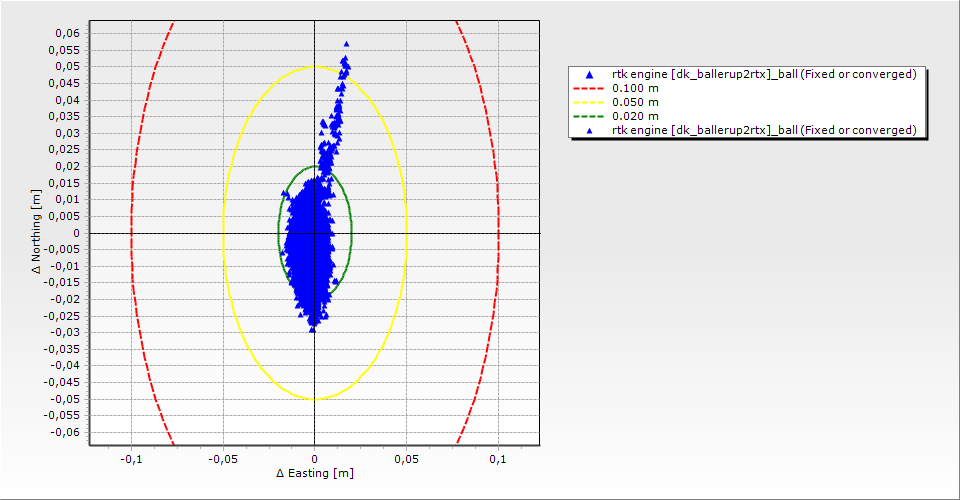Click the 'Δ Northing [m]' axis title

pos(37,231)
